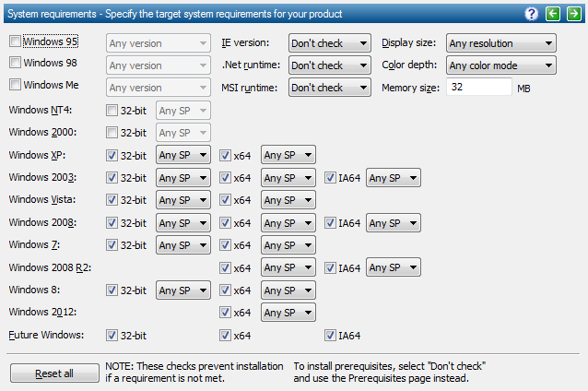The width and height of the screenshot is (588, 391).
Task: Enable the Windows Me checkbox
Action: tap(15, 85)
